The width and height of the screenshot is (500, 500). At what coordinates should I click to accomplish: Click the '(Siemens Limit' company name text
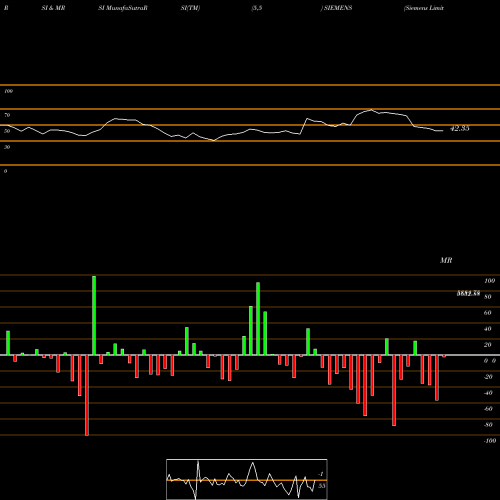(x=424, y=8)
